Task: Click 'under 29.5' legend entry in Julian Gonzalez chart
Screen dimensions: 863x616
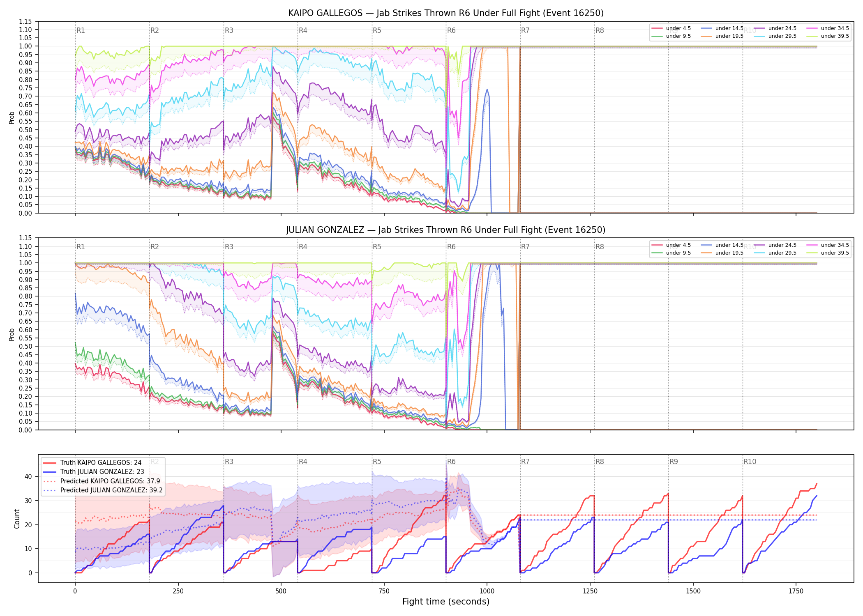Action: (775, 253)
